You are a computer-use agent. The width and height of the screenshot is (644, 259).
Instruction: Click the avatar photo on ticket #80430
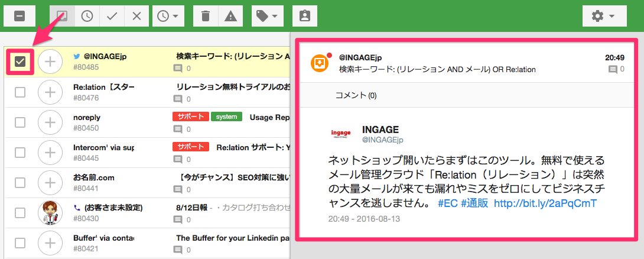coord(50,213)
